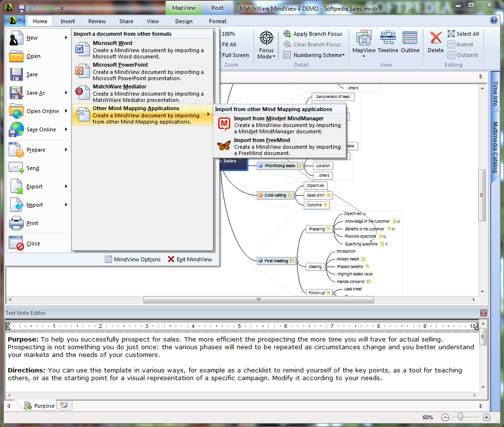
Task: Select Microsoft PowerPoint import option
Action: (143, 71)
